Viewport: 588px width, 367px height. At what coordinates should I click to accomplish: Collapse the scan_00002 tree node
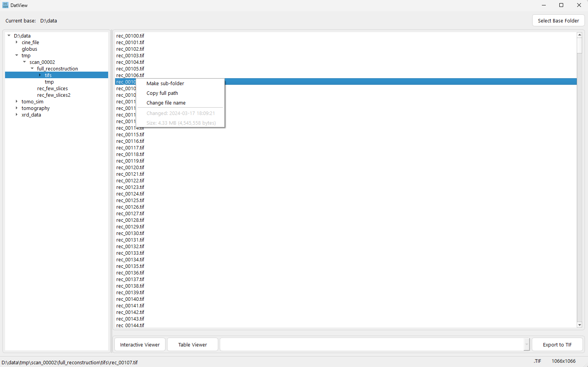tap(24, 62)
